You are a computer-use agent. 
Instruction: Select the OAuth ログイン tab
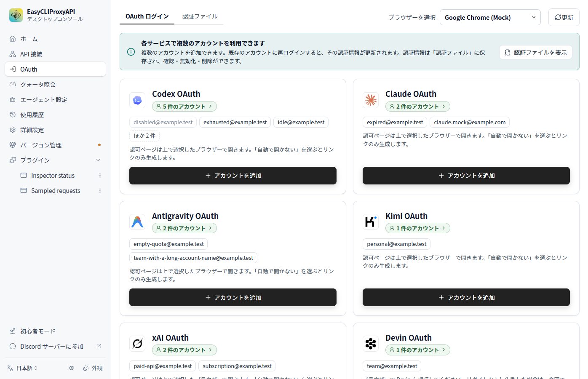coord(147,16)
